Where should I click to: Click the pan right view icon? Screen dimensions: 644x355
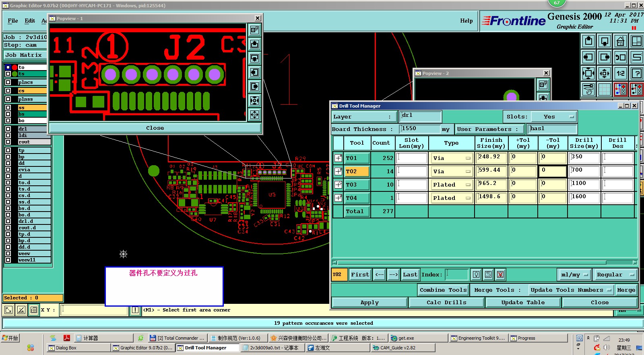tap(605, 57)
